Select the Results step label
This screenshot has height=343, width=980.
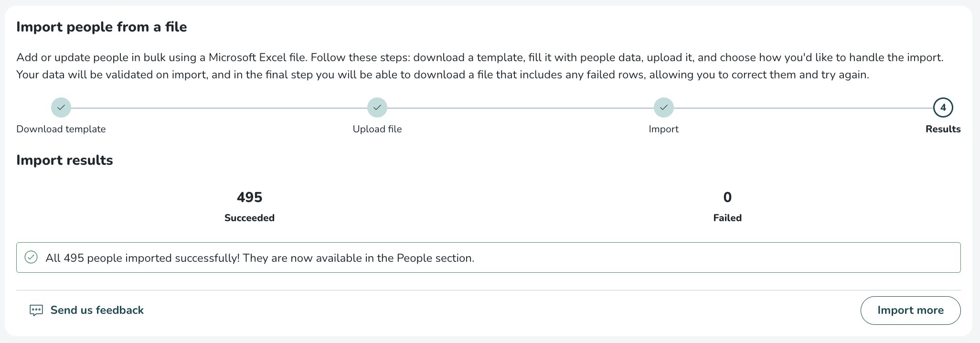(943, 129)
